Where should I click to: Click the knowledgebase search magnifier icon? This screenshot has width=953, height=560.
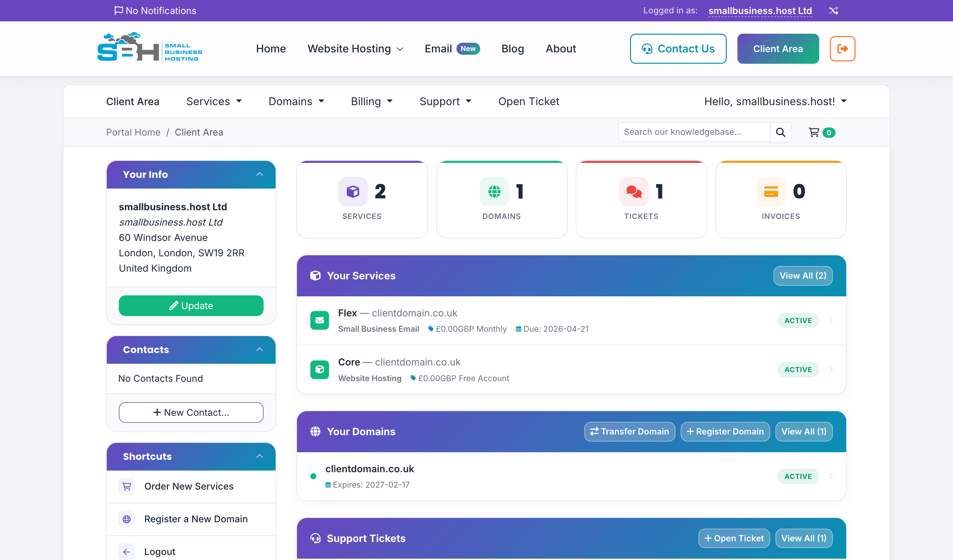pos(780,132)
